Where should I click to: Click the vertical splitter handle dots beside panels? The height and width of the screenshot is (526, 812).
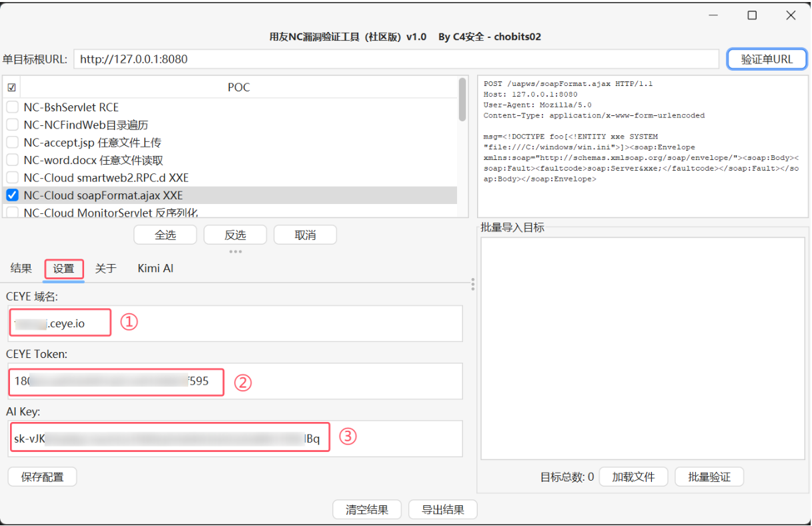point(472,285)
